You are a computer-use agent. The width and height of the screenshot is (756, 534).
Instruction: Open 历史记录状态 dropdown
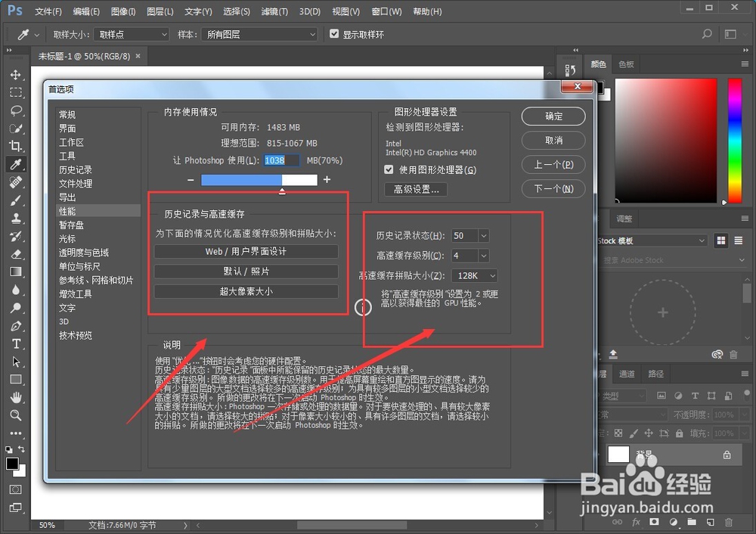click(x=483, y=235)
